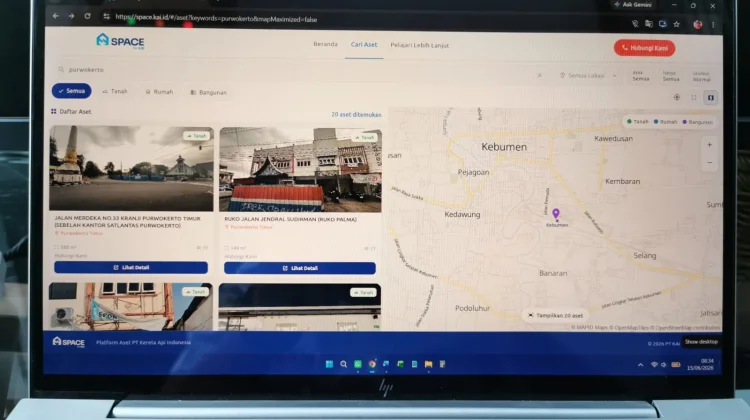Image resolution: width=750 pixels, height=420 pixels.
Task: Open the Chrome three-dot menu
Action: (x=713, y=24)
